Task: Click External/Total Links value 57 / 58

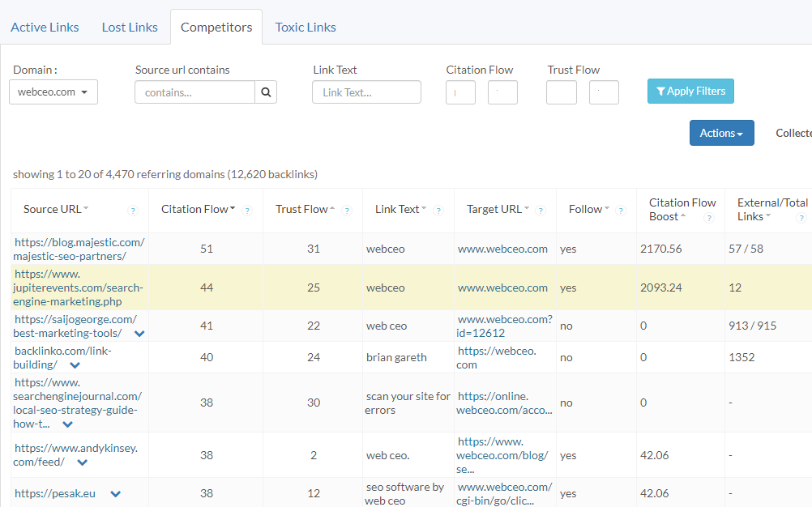Action: tap(746, 249)
